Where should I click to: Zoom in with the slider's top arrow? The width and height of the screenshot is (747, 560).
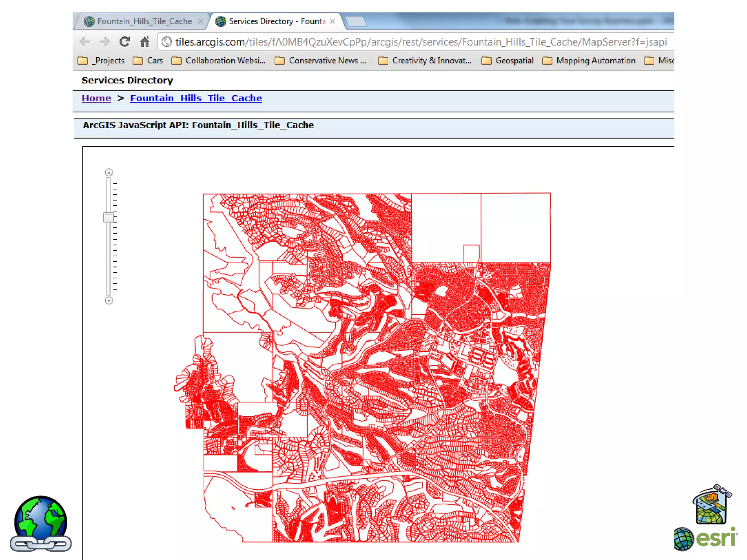click(x=109, y=172)
